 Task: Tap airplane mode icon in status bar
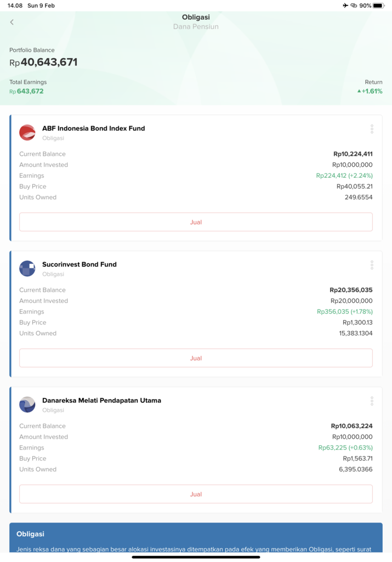345,5
